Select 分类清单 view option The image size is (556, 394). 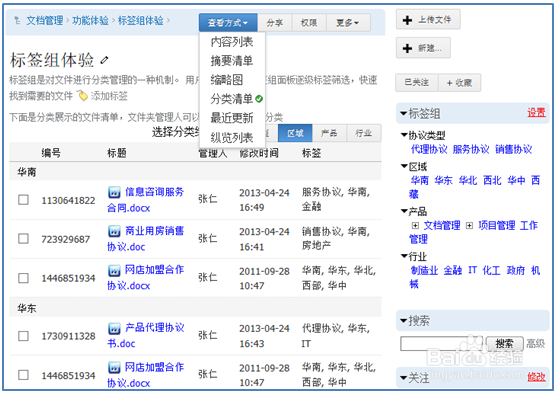pos(232,99)
